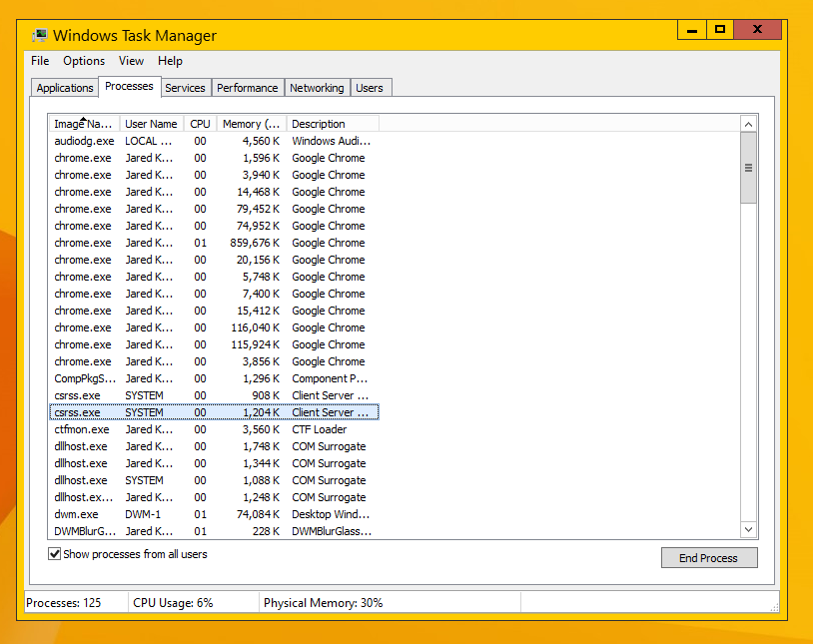
Task: Sort by Memory column header
Action: [x=252, y=124]
